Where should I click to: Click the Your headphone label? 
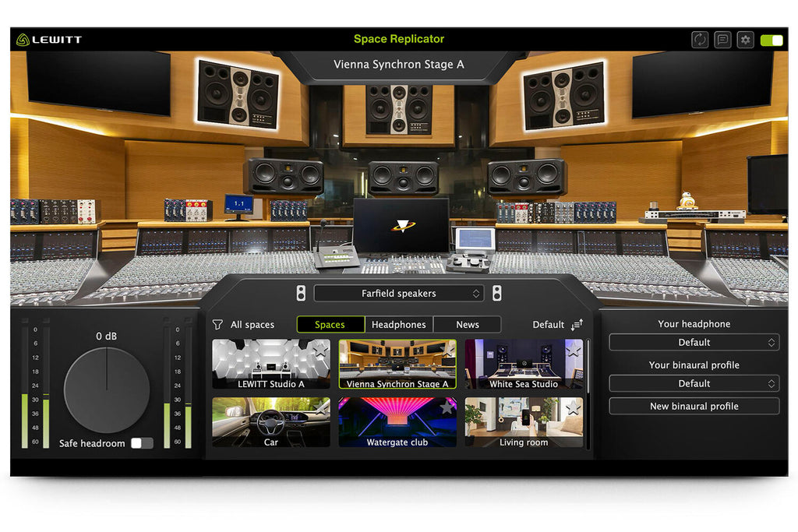694,324
